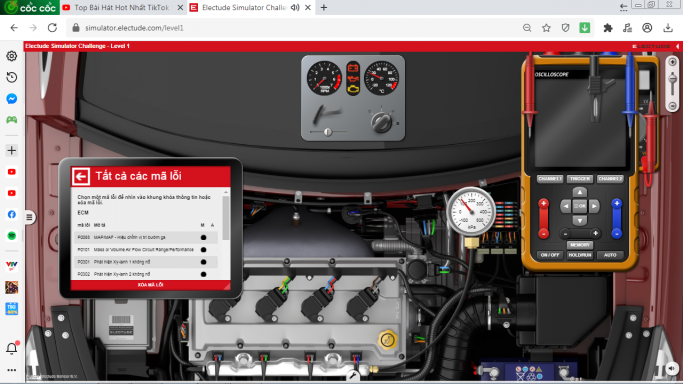Select the multimeter behind the oscilloscope
The image size is (683, 384).
coord(648,113)
